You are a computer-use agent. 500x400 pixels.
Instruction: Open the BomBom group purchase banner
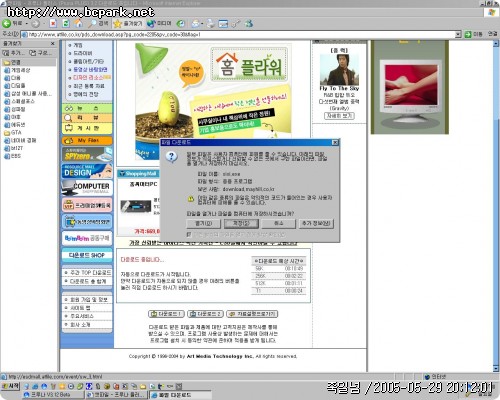(87, 238)
